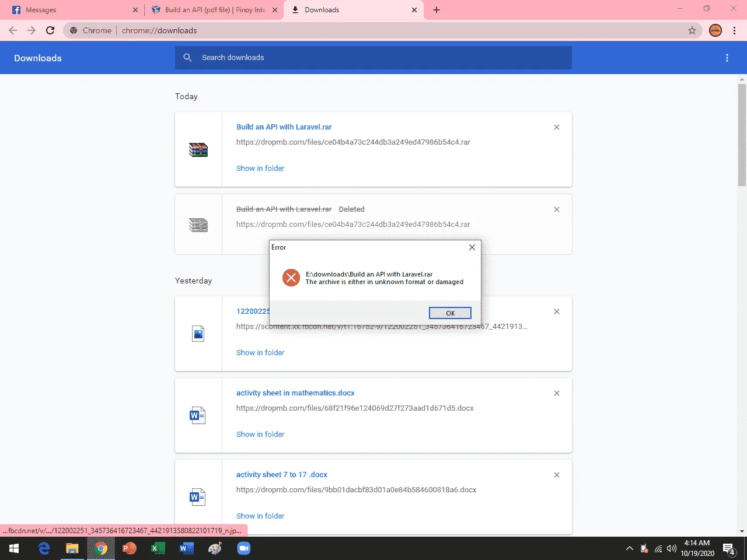Open activity sheet in mathematics.docx
Viewport: 747px width, 560px height.
tap(295, 393)
